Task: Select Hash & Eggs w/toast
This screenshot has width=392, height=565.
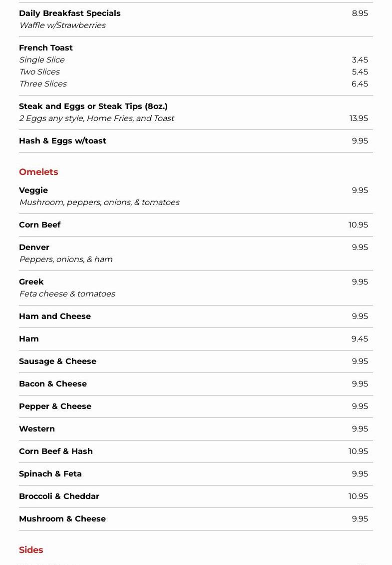Action: pyautogui.click(x=62, y=141)
